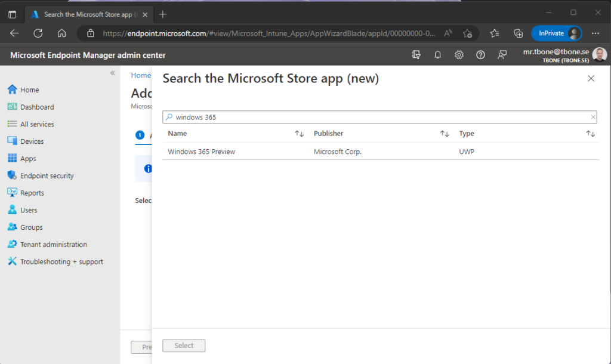Click the step 1 wizard indicator
Viewport: 611px width, 364px height.
click(x=140, y=135)
